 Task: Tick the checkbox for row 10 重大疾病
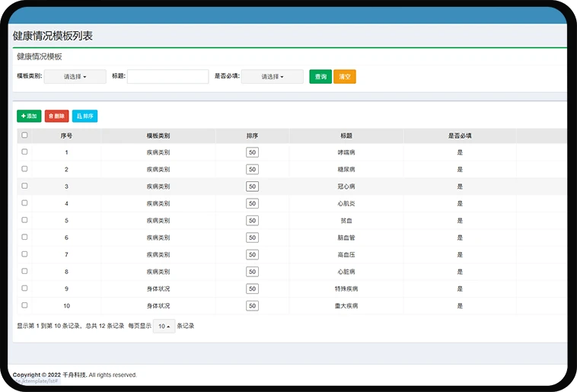pyautogui.click(x=24, y=305)
